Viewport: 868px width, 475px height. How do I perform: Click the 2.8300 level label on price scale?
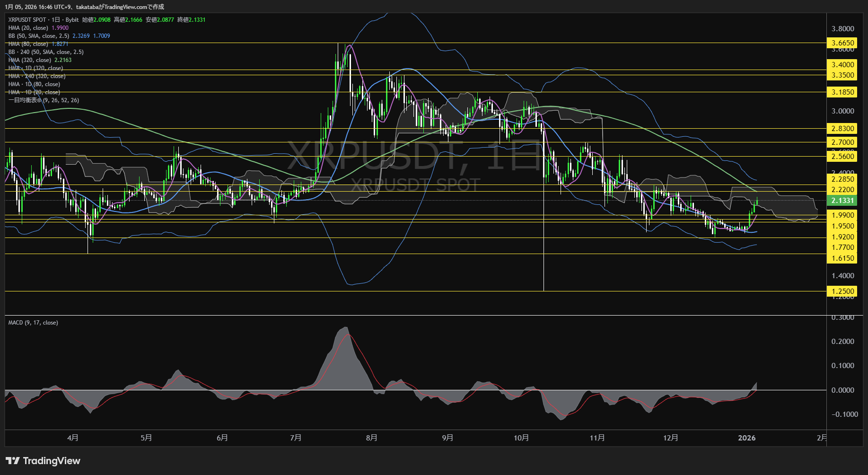tap(843, 128)
